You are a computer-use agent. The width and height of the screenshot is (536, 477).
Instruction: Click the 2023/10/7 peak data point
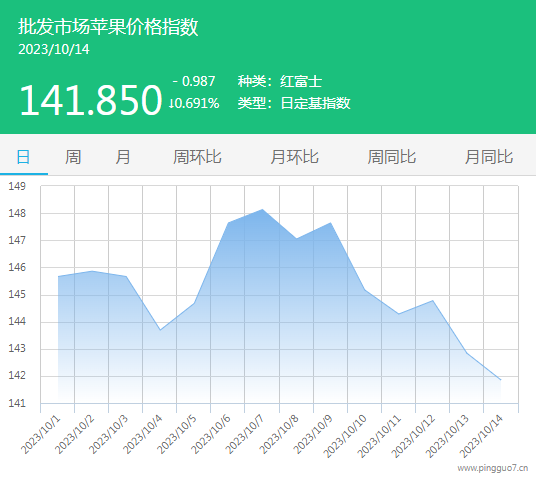click(262, 209)
